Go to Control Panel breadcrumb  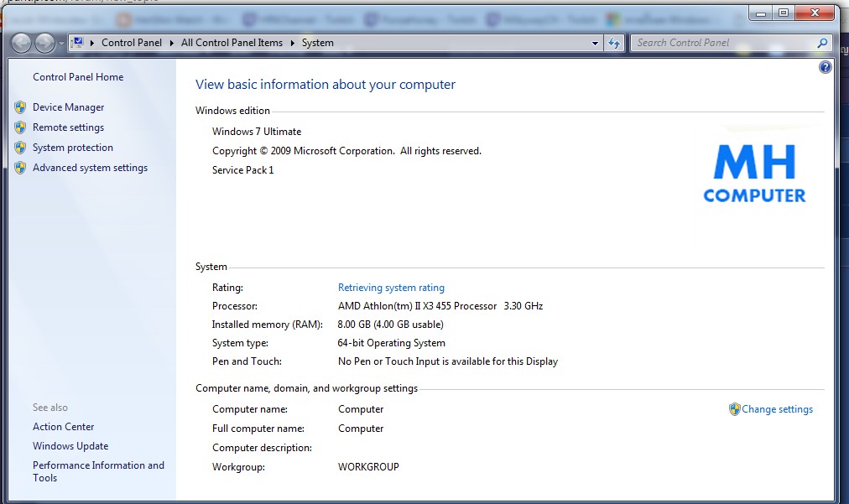click(x=132, y=43)
